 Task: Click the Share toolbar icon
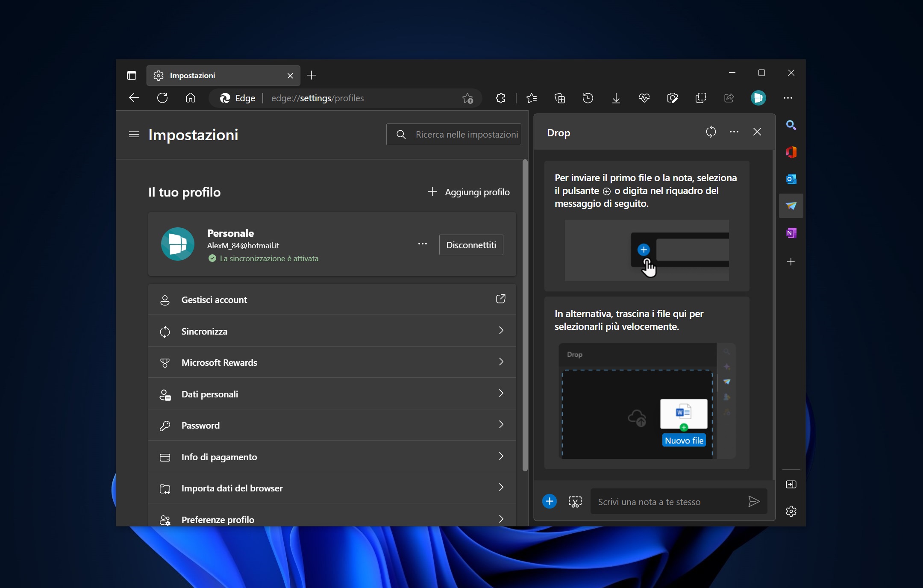(729, 98)
